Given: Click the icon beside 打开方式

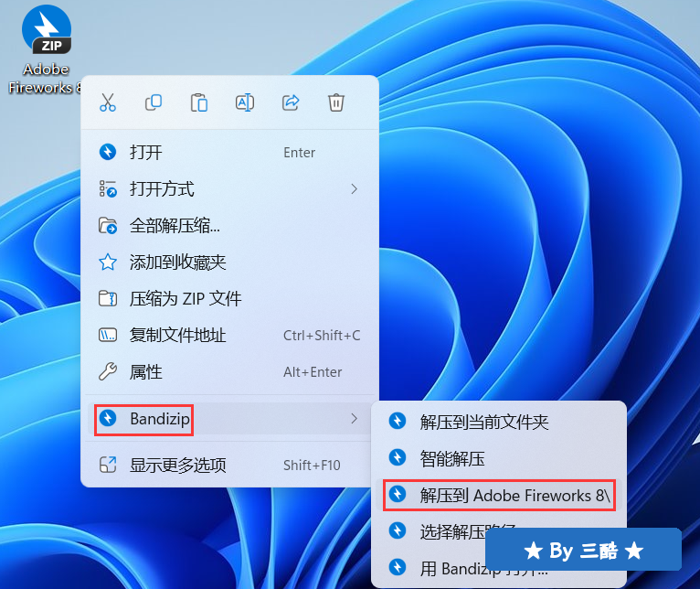Looking at the screenshot, I should pos(108,189).
